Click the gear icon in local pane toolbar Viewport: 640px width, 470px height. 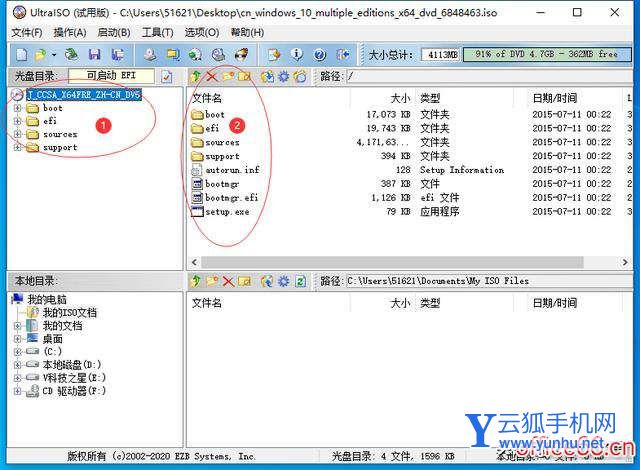[283, 281]
